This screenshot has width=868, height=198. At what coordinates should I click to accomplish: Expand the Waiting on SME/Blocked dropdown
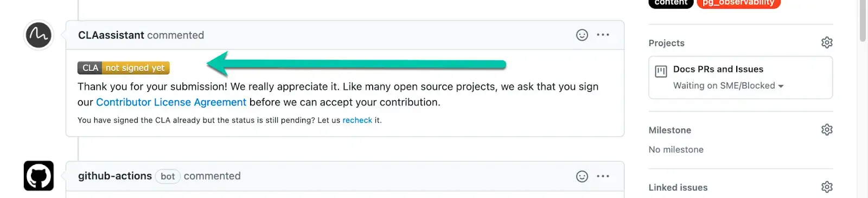[729, 86]
